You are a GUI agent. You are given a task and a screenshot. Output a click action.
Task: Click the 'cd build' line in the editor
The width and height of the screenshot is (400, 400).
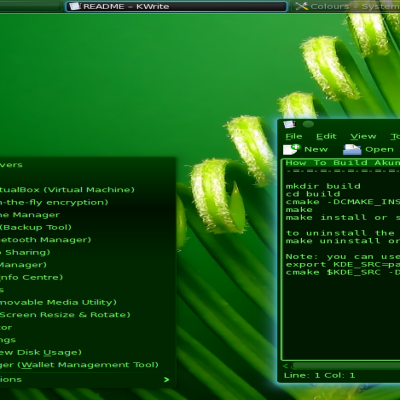pyautogui.click(x=313, y=194)
